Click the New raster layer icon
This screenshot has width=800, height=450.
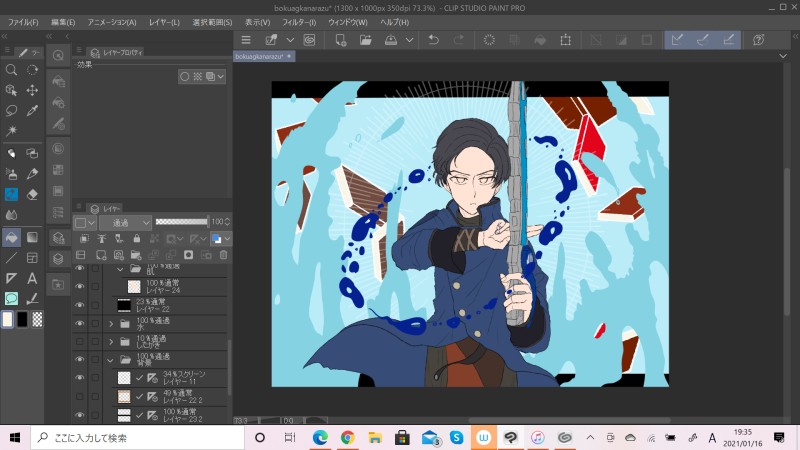point(101,255)
